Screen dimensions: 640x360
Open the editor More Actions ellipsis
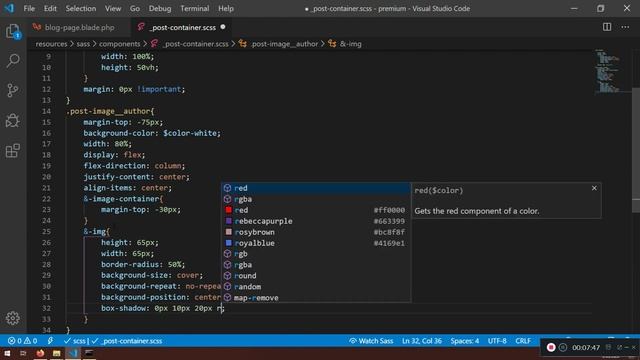pyautogui.click(x=625, y=27)
